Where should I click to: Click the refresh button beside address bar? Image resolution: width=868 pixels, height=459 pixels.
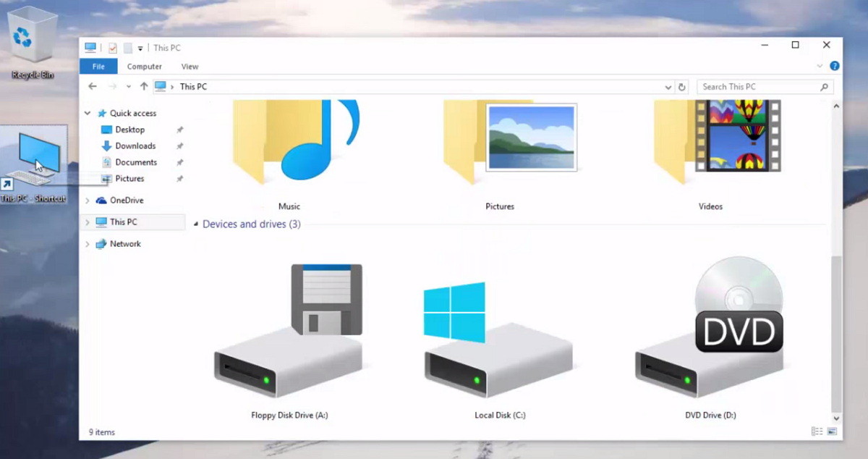tap(681, 87)
